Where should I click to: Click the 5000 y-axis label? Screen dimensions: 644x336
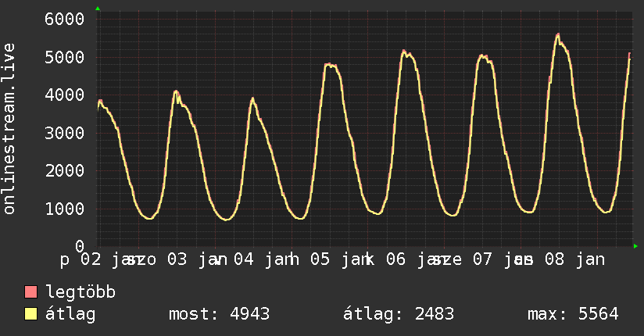[x=64, y=57]
